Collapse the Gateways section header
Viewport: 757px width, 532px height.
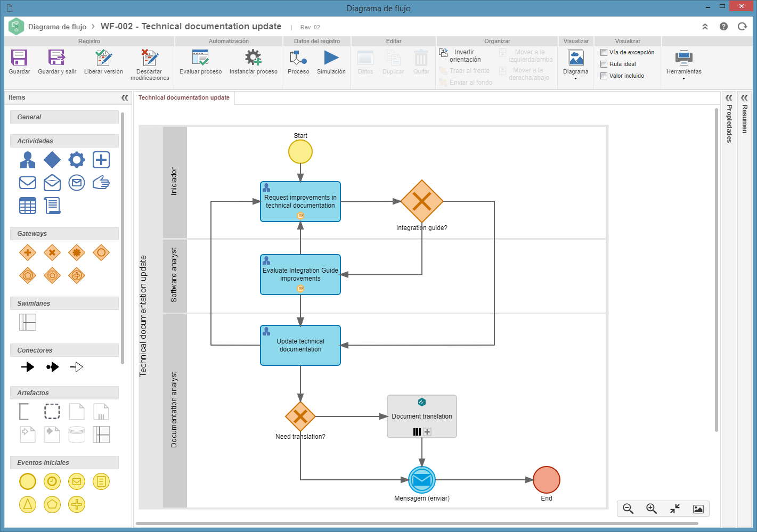(x=64, y=234)
